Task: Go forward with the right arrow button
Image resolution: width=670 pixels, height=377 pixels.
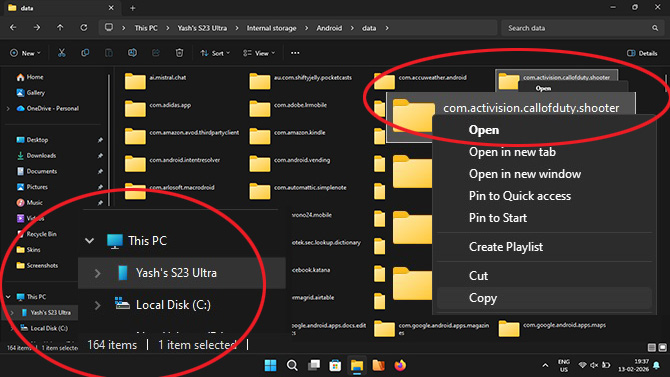Action: click(37, 28)
